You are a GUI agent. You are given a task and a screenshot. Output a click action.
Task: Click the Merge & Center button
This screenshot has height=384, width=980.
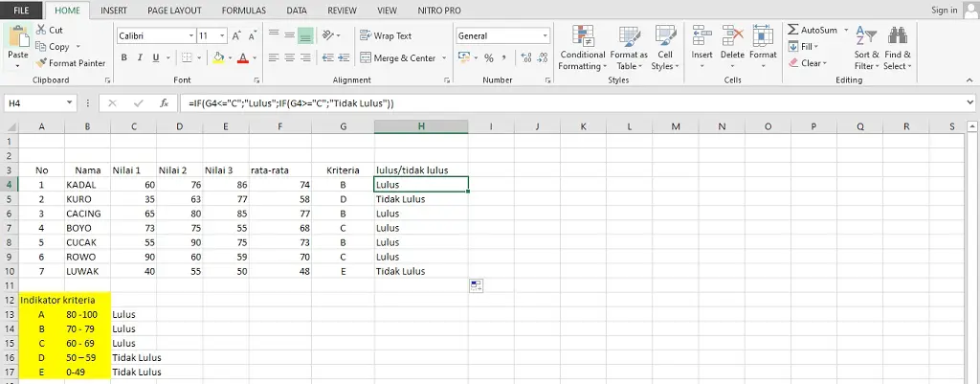point(397,58)
